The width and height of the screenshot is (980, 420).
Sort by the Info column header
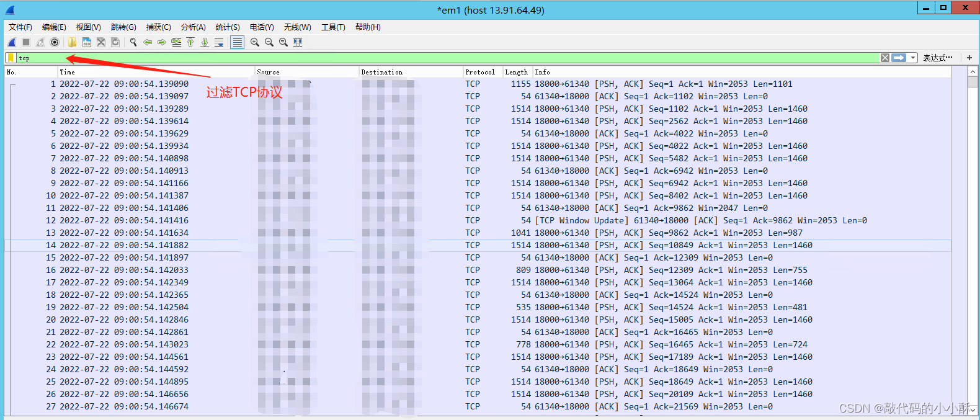(x=742, y=72)
